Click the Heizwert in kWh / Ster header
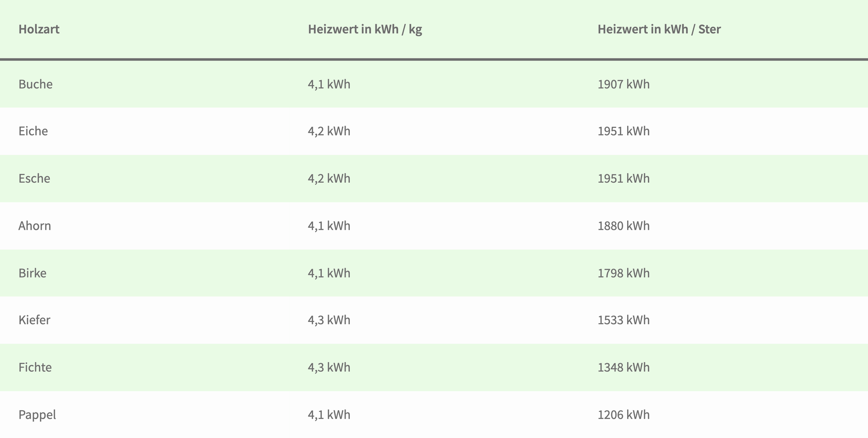This screenshot has width=868, height=438. (659, 29)
